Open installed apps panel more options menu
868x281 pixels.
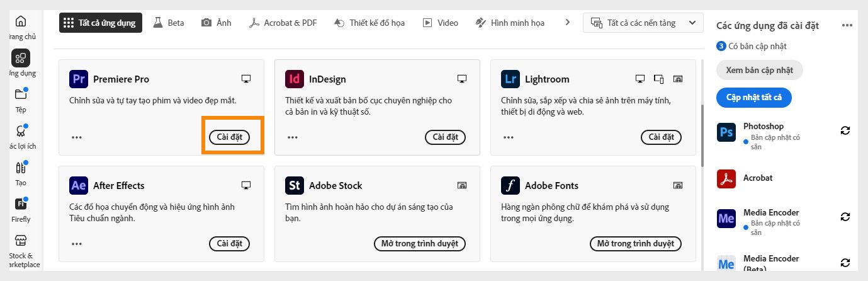pyautogui.click(x=847, y=25)
